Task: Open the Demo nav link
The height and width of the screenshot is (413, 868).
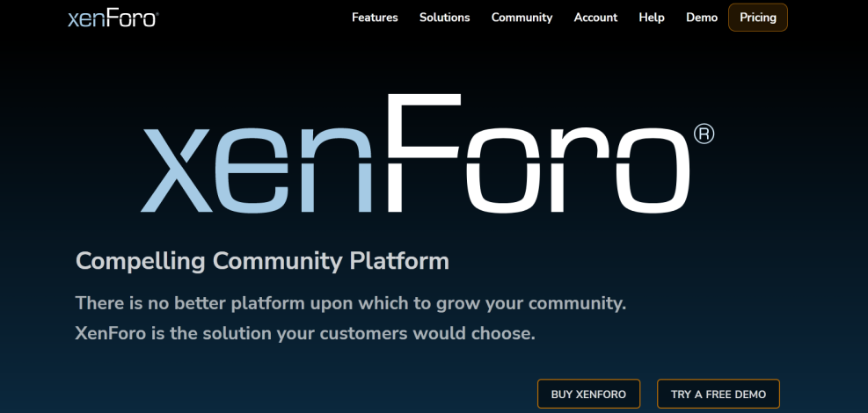Action: click(x=702, y=18)
